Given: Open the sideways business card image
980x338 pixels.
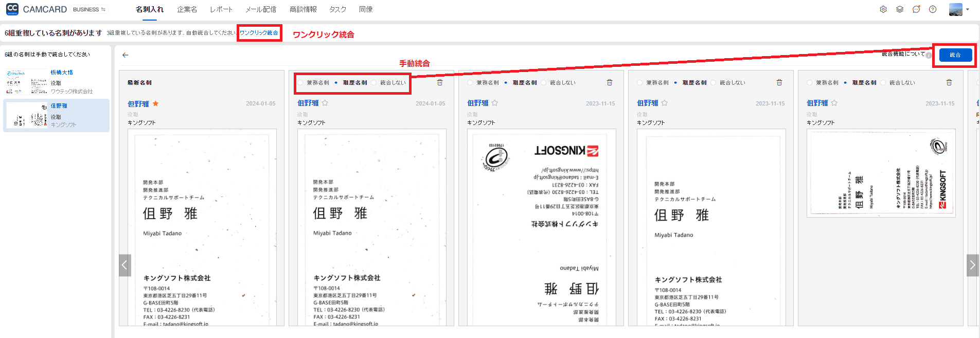Looking at the screenshot, I should click(x=881, y=173).
